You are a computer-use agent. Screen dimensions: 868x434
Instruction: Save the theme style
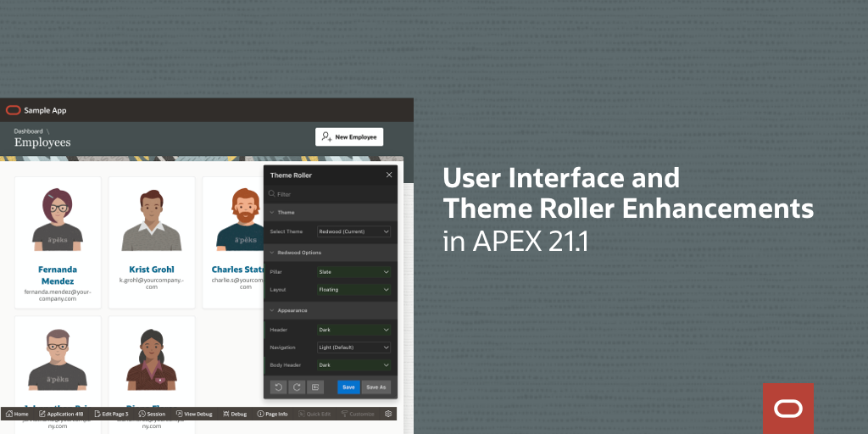tap(348, 387)
